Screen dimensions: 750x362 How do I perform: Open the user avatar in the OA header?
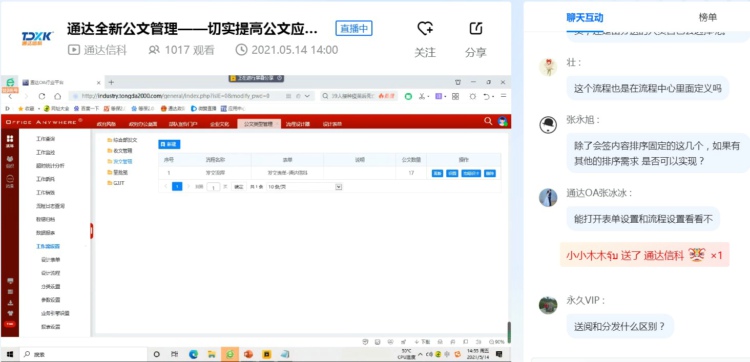pos(502,121)
